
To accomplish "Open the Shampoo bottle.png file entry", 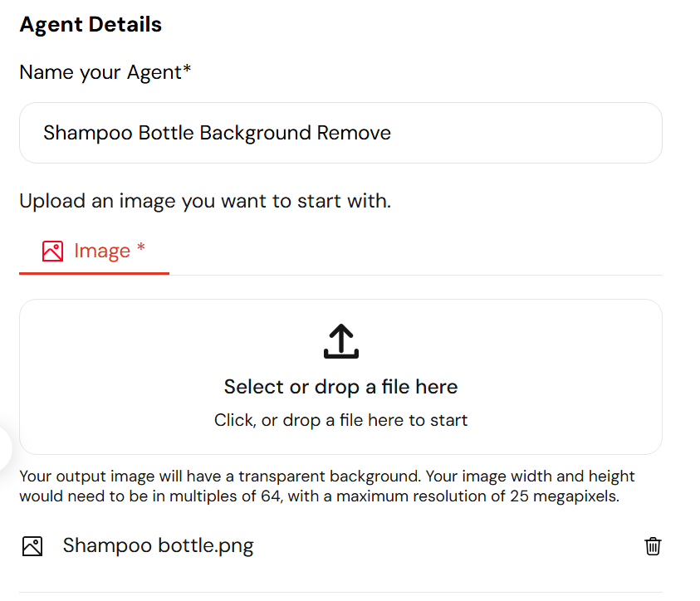I will tap(158, 545).
